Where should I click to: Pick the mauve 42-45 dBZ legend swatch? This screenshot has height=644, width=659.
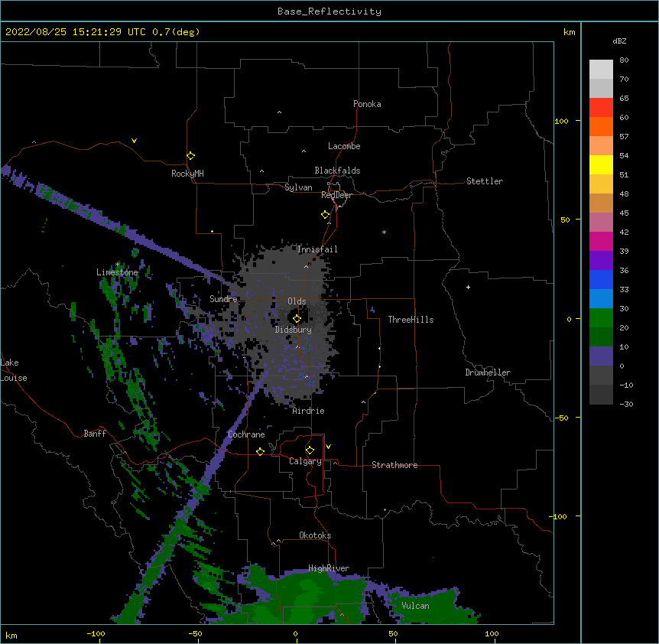coord(601,223)
